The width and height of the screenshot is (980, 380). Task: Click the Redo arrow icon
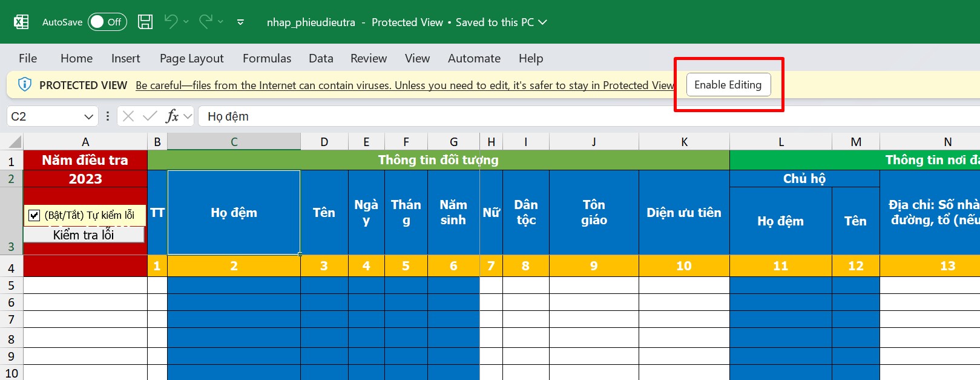(x=205, y=22)
